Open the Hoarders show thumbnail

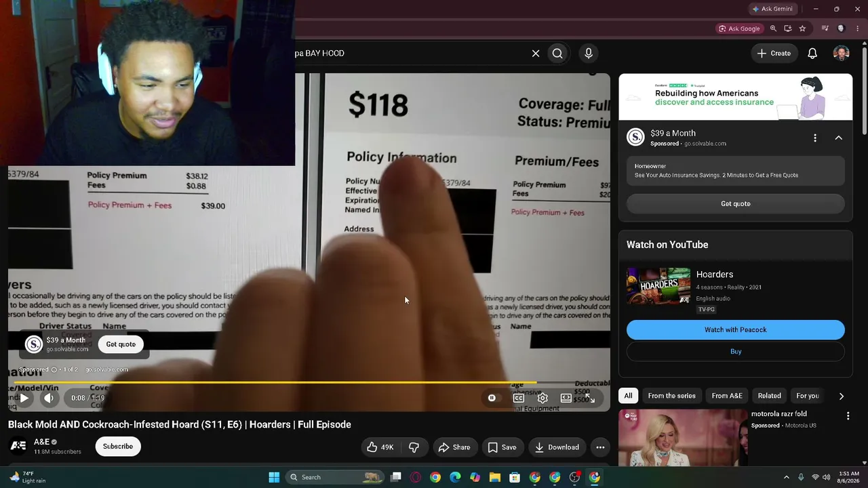click(x=658, y=286)
